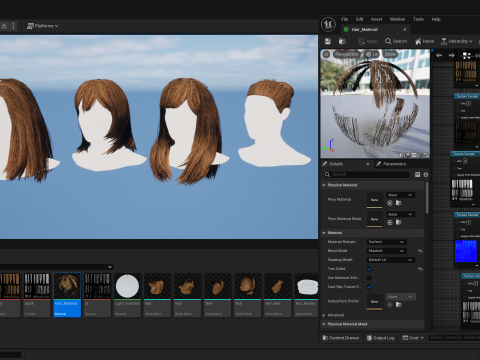Reset Blend Mode to default value
The height and width of the screenshot is (360, 480).
pyautogui.click(x=420, y=251)
